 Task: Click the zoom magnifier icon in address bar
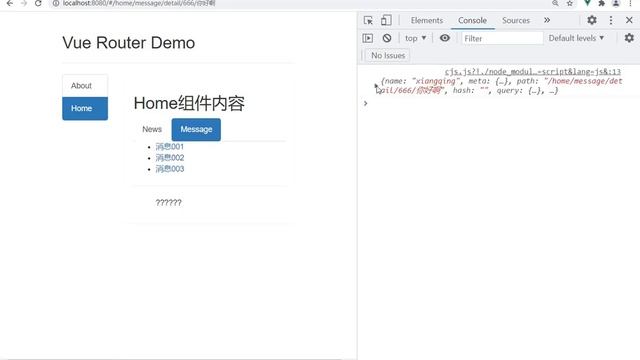pos(555,3)
